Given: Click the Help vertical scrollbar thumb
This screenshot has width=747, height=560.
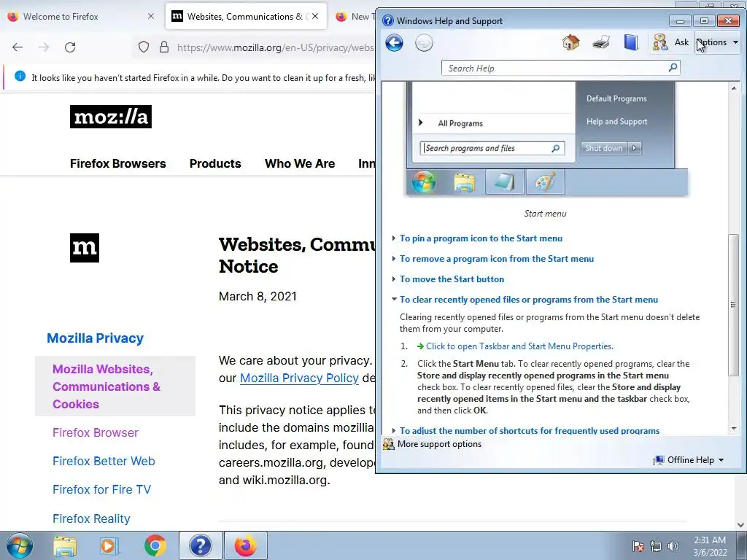Looking at the screenshot, I should click(x=734, y=305).
